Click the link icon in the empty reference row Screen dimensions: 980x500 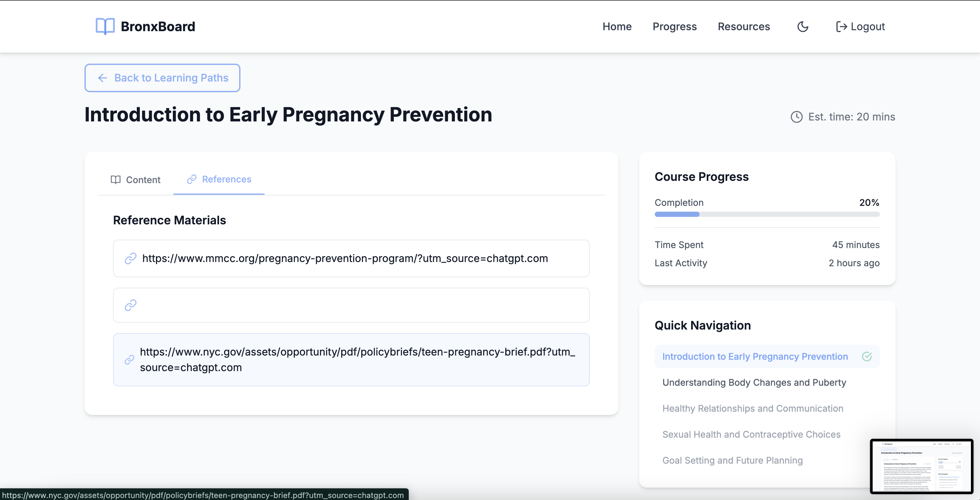coord(131,305)
